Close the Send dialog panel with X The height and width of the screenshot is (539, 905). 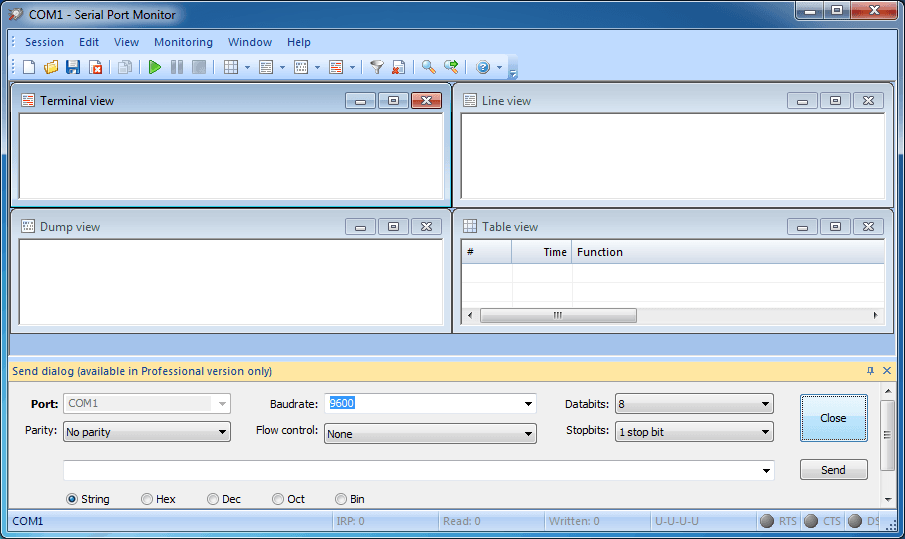click(x=887, y=371)
